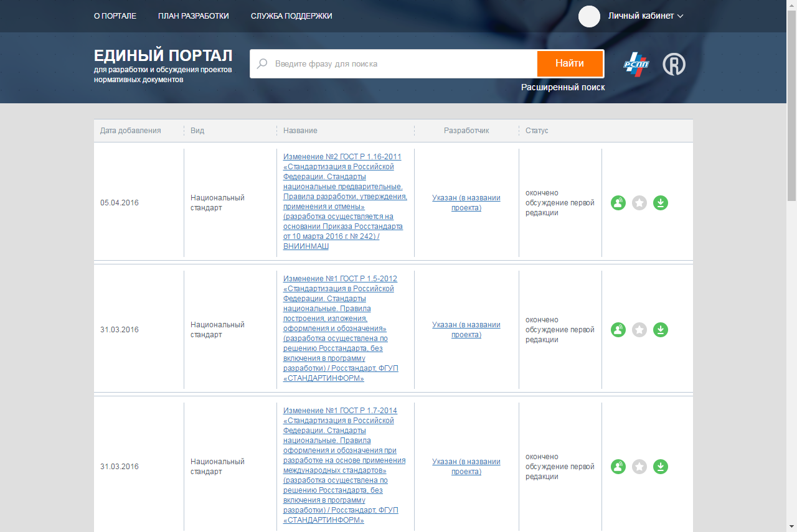Open discussion icon for ГОСТ Р 1.7-2014 row

point(618,467)
